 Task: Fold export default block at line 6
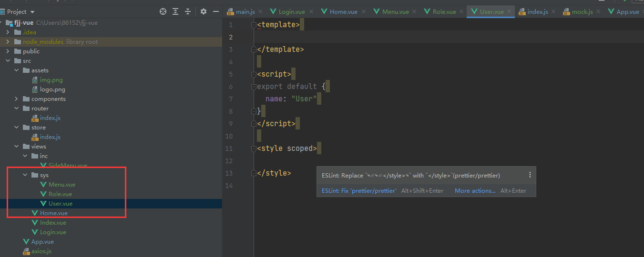(254, 87)
